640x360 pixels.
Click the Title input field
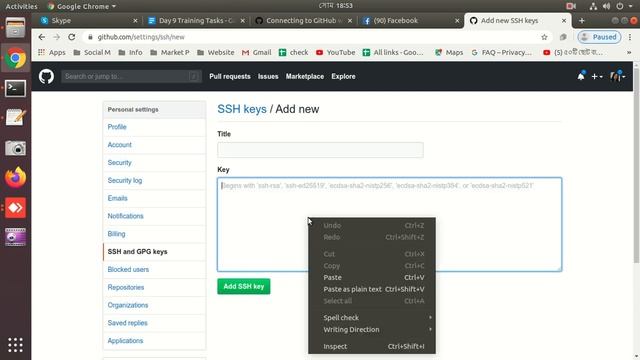point(320,150)
